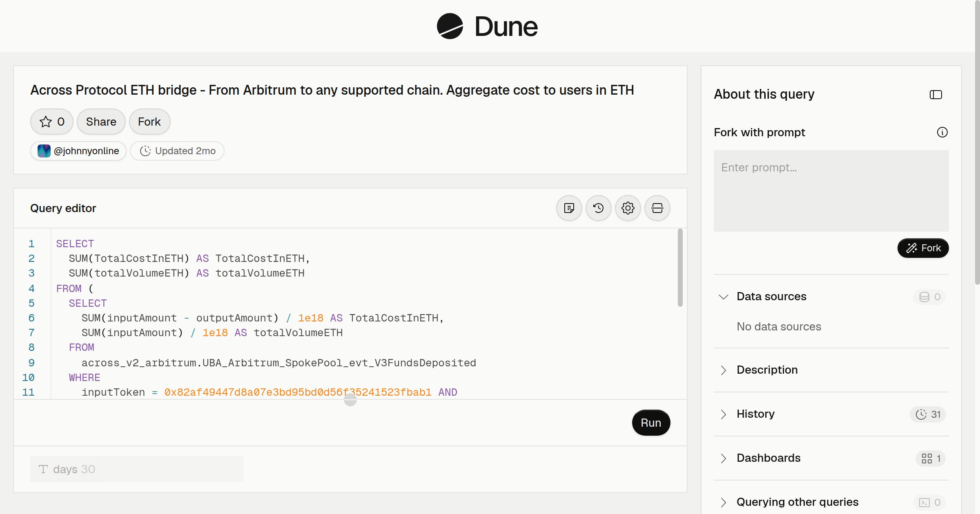Expand Querying other queries section
Screen dimensions: 980x514
click(x=723, y=502)
